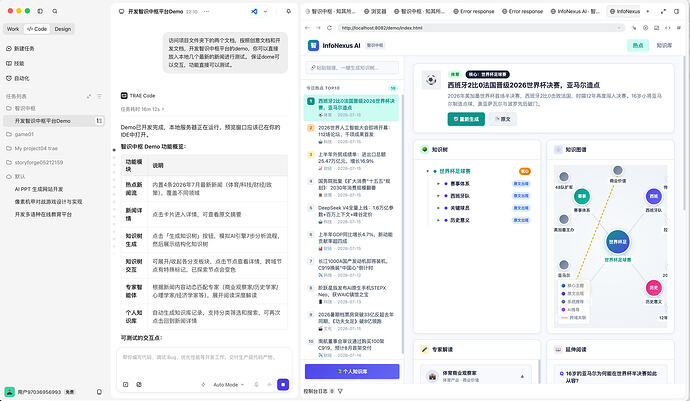Image resolution: width=690 pixels, height=401 pixels.
Task: Click the notification icon at sidebar bottom
Action: [x=99, y=392]
